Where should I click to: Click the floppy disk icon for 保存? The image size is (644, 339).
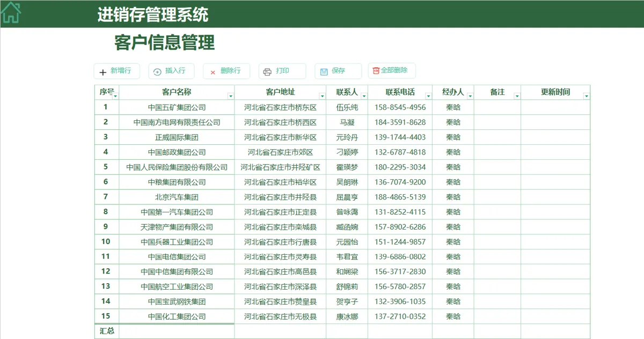(x=324, y=72)
